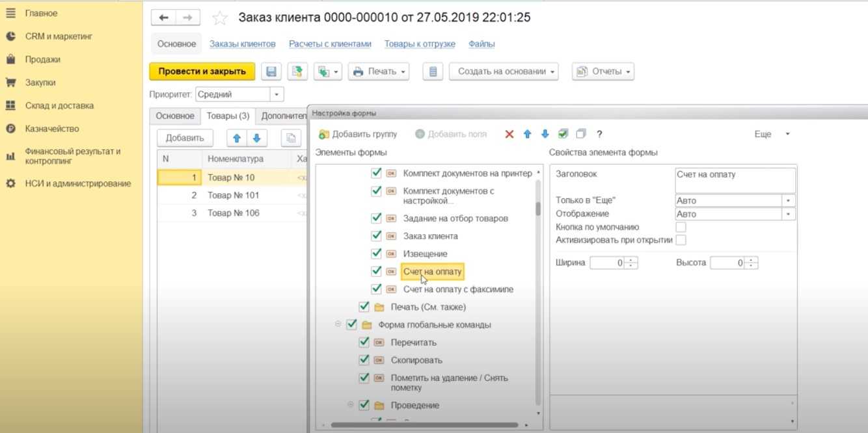This screenshot has height=433, width=868.
Task: Toggle Активизировать при открытии checkbox
Action: (681, 240)
